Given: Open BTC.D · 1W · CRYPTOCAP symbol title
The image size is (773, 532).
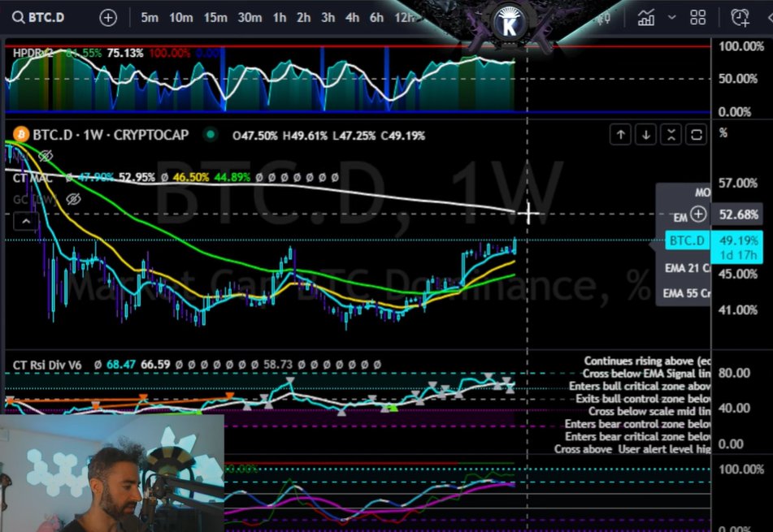Looking at the screenshot, I should (x=111, y=135).
